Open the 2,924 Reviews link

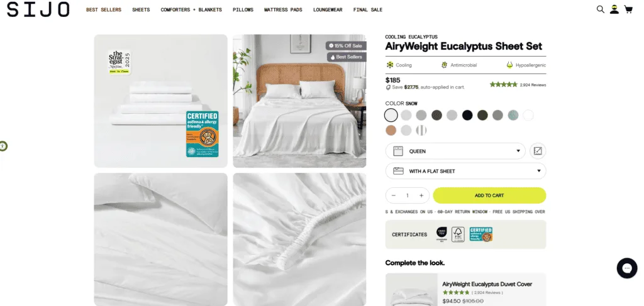(x=533, y=85)
